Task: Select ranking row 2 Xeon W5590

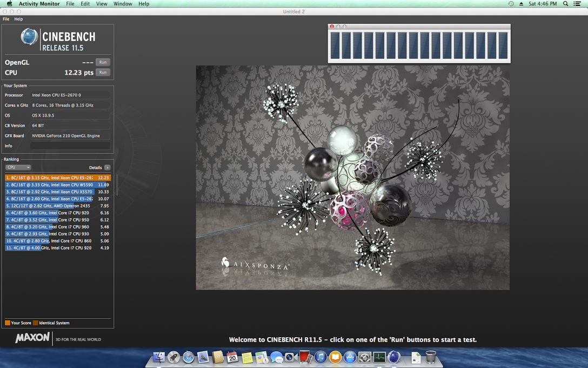Action: (x=58, y=185)
